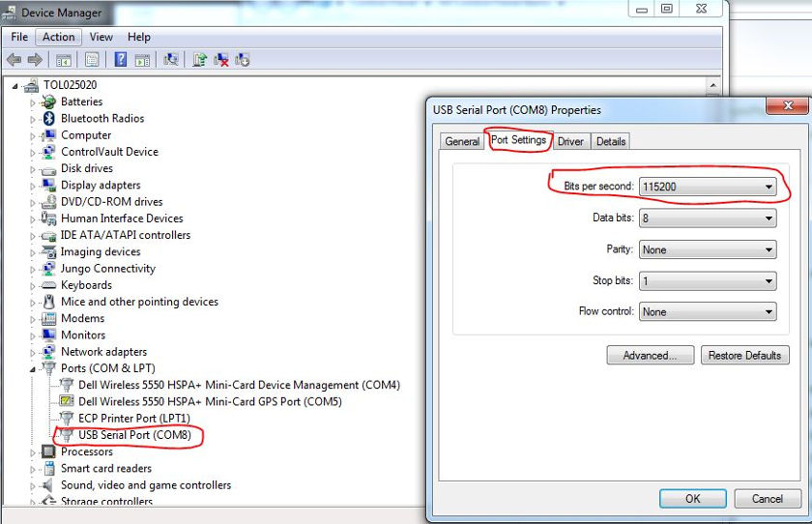Click Cancel in the Properties dialog
Viewport: 812px width, 524px height.
point(767,499)
